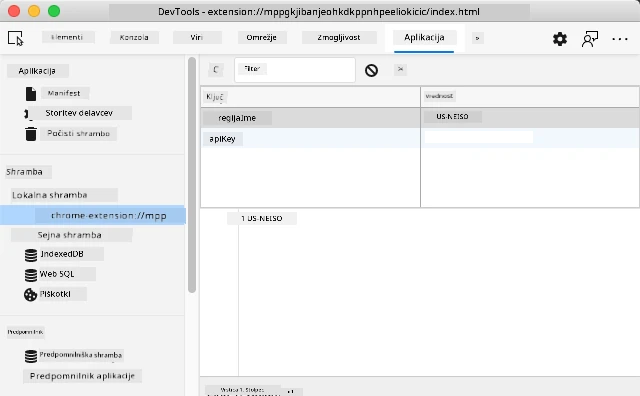Select the apiKey key cell
640x396 pixels.
point(310,139)
